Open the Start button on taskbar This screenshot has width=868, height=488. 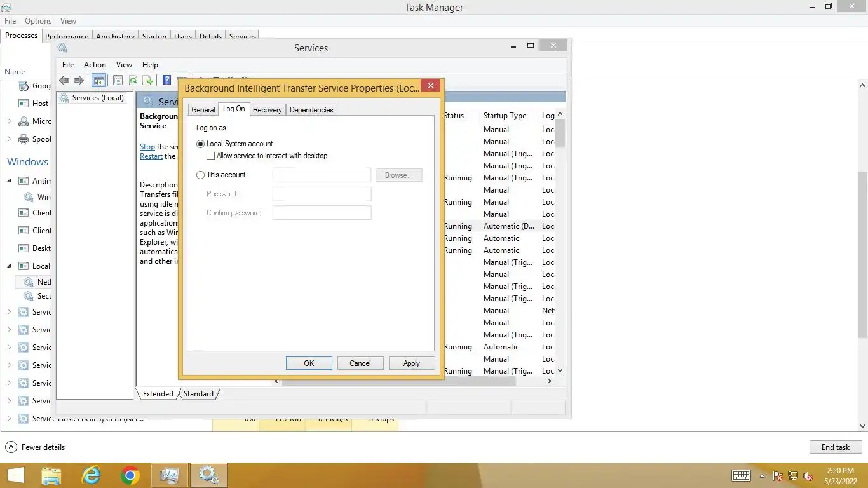coord(16,475)
